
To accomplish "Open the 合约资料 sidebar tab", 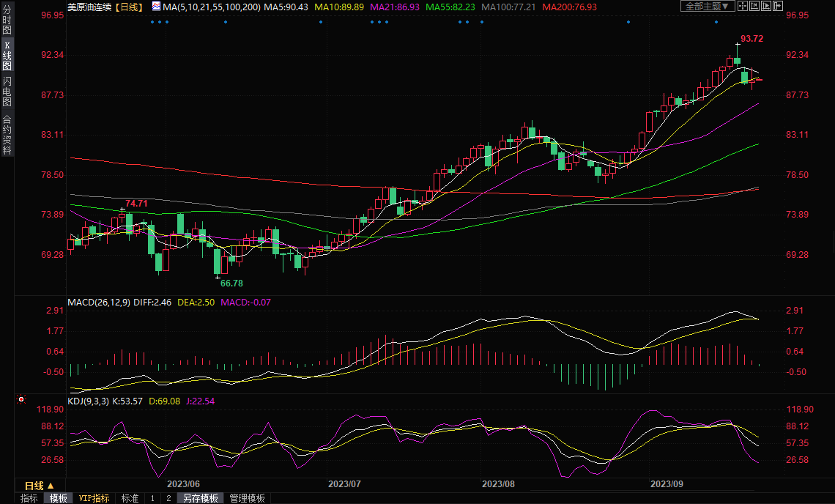I will coord(7,135).
